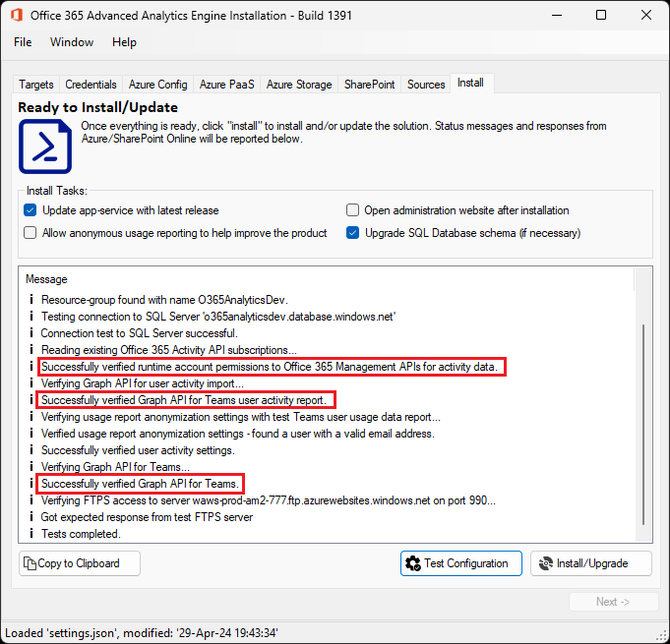The image size is (670, 644).
Task: Click the info icon beside 'Tests completed.'
Action: [x=31, y=534]
